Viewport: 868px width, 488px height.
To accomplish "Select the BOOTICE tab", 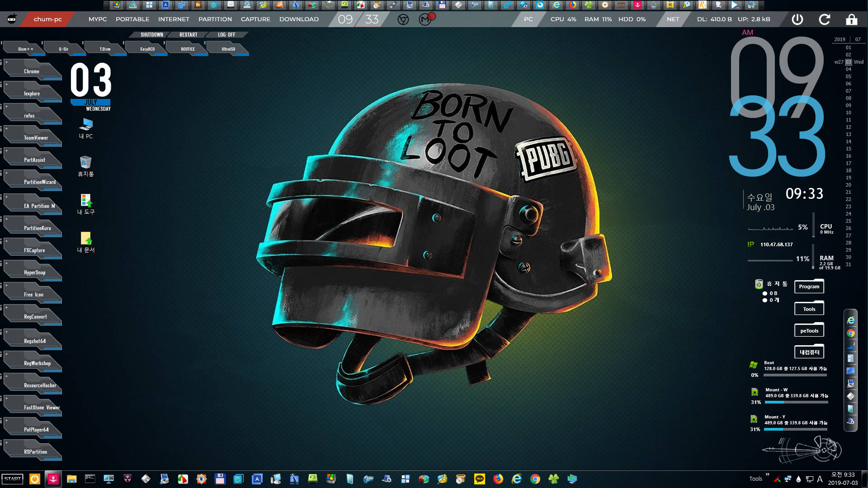I will 187,49.
